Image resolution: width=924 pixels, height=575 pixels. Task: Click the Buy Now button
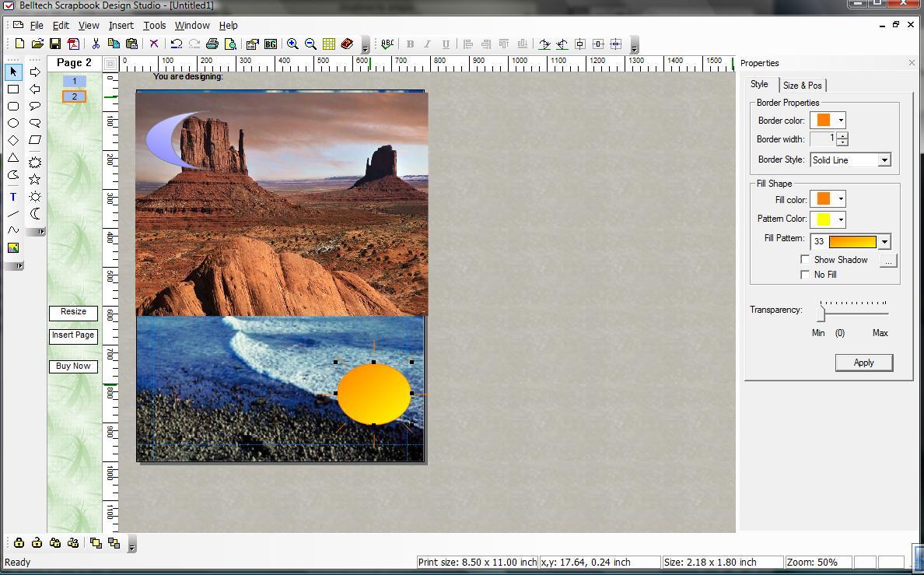(x=73, y=366)
